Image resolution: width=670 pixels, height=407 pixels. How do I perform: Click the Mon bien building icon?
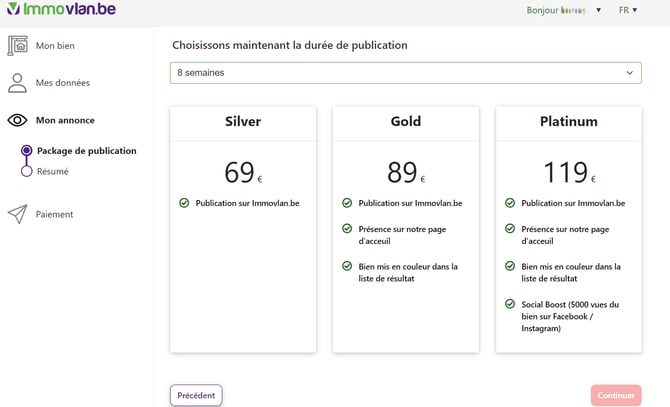[x=17, y=46]
